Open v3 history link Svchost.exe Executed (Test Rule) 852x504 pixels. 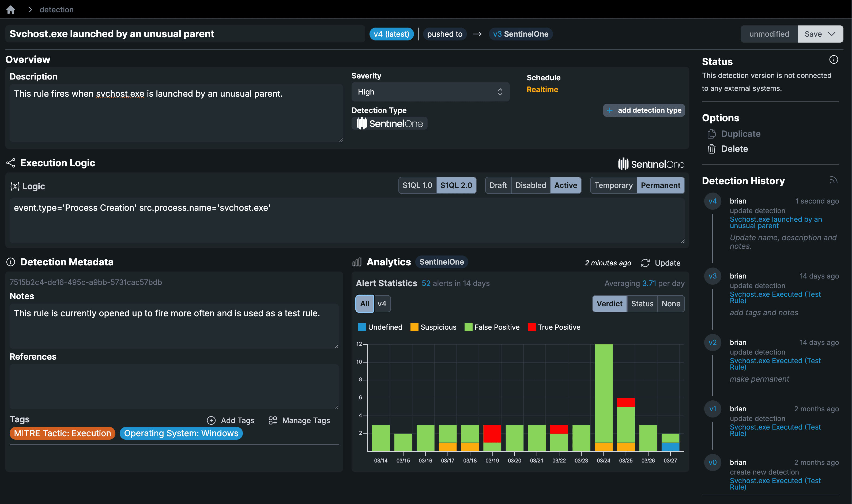775,298
